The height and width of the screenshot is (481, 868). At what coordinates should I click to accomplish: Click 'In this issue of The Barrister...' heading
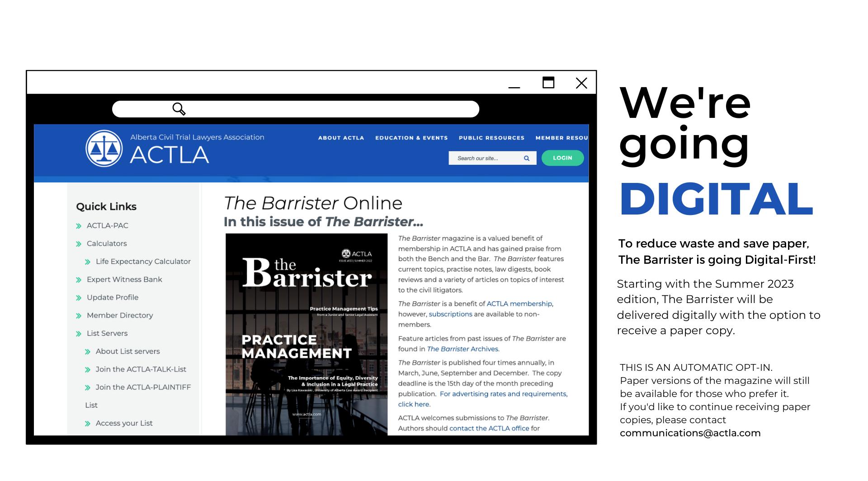tap(324, 222)
